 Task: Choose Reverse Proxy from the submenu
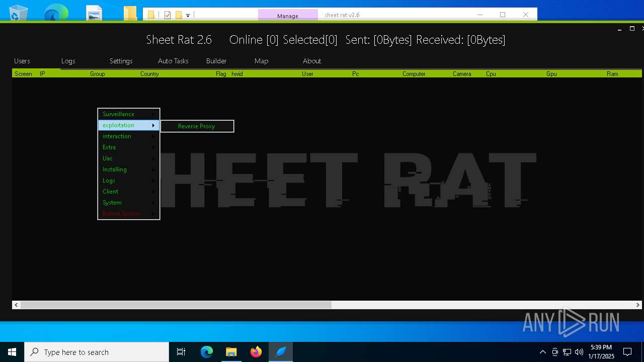pos(197,126)
